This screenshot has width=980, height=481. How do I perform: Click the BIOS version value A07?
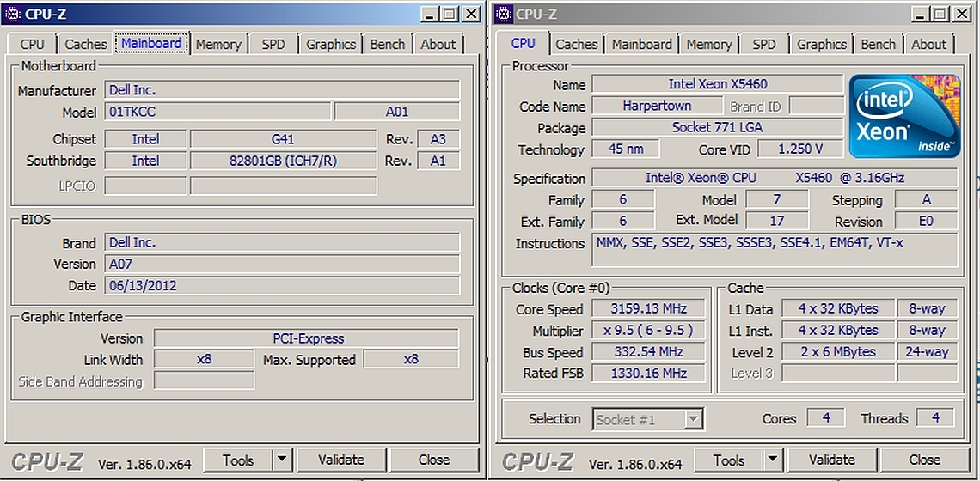[x=283, y=264]
